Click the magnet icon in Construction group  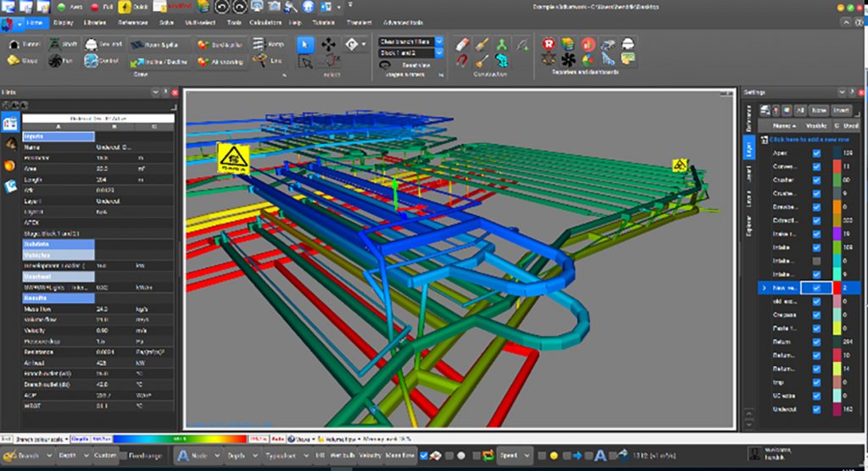pos(462,61)
